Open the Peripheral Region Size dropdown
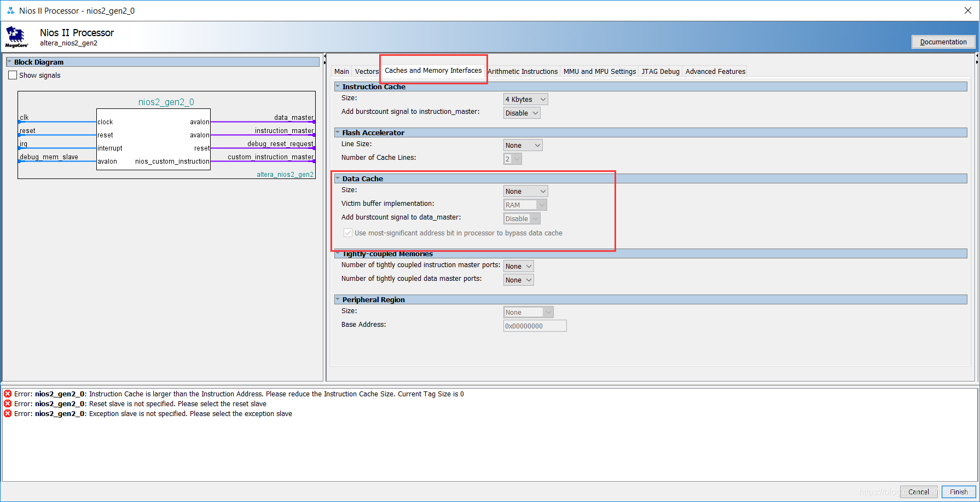 click(x=529, y=312)
